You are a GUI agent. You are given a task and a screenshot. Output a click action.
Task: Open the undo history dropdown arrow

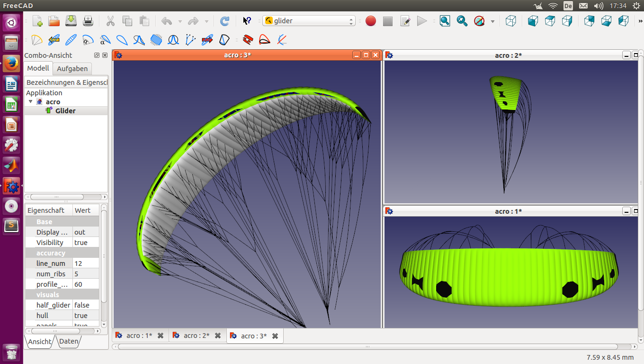pyautogui.click(x=180, y=21)
